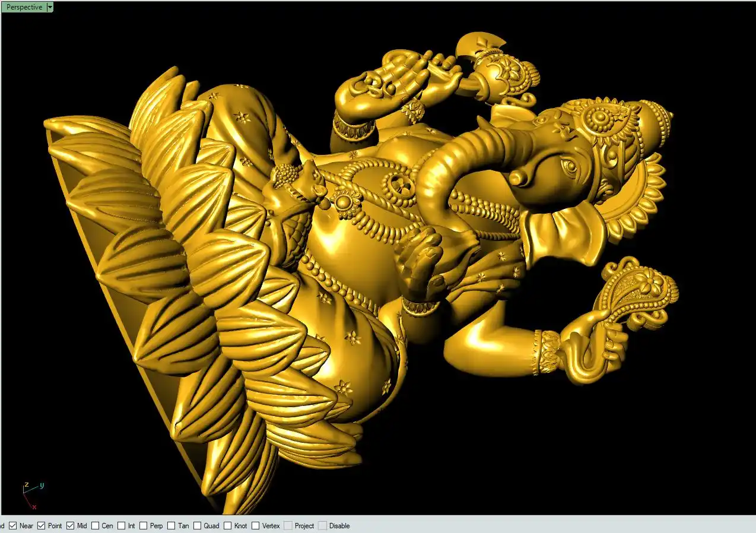Toggle the Project osnap checkbox
The height and width of the screenshot is (533, 756).
pos(288,526)
